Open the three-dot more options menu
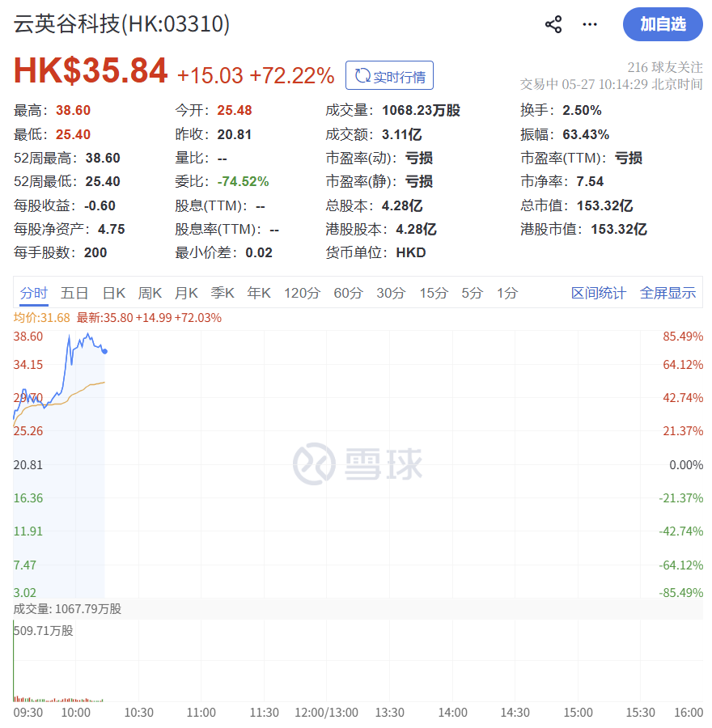 (x=590, y=24)
